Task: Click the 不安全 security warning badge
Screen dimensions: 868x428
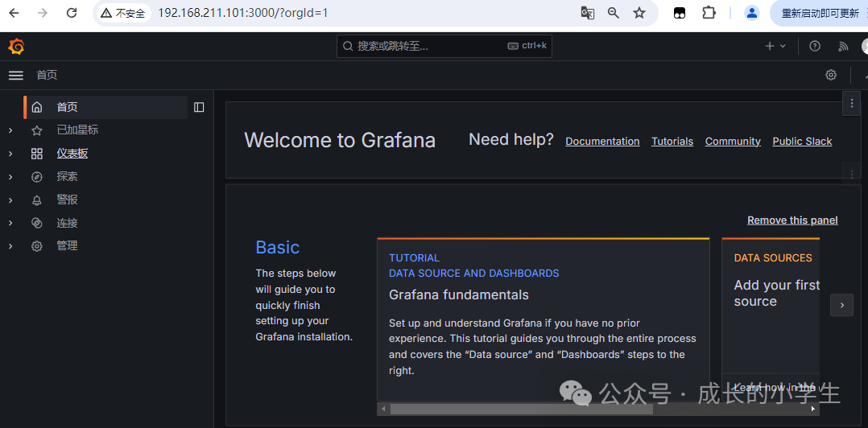Action: pos(123,13)
